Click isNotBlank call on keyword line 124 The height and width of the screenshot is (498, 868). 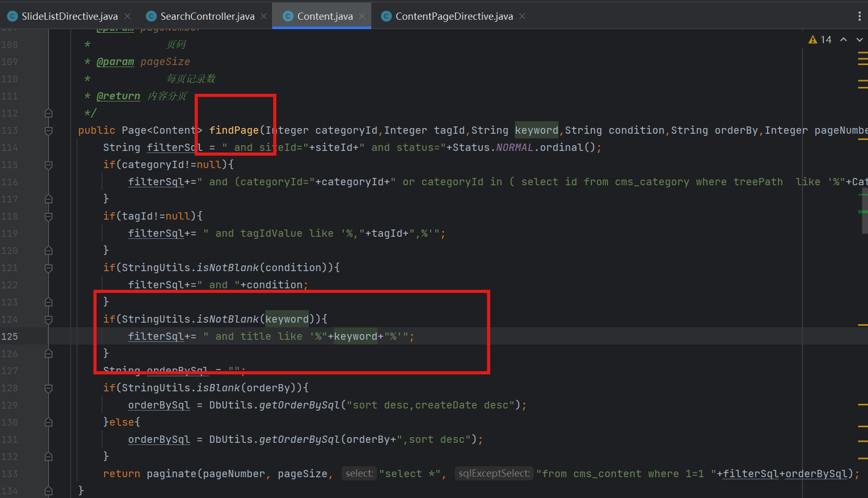pyautogui.click(x=227, y=320)
